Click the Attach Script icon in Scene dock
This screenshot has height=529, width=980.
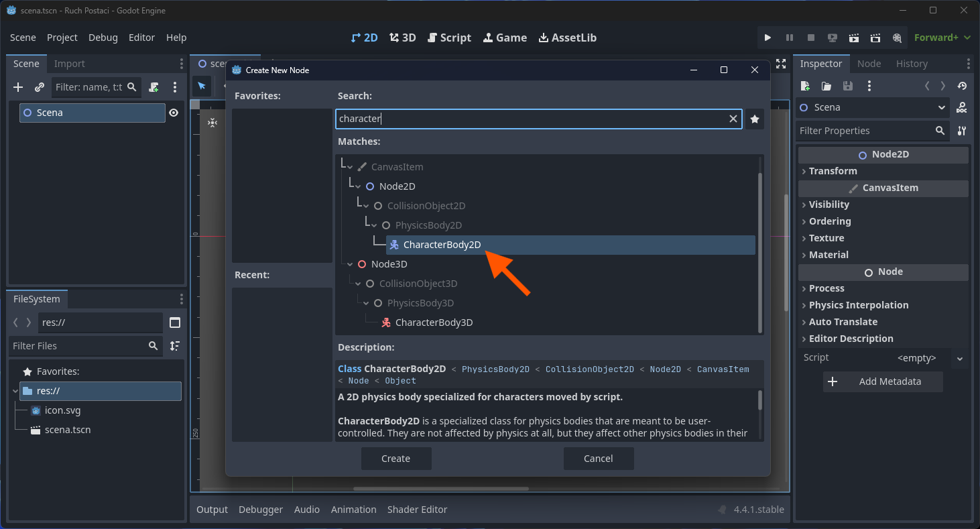click(154, 87)
